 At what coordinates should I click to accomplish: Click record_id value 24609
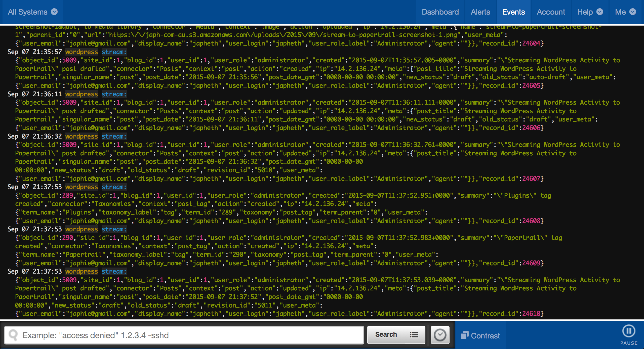531,263
